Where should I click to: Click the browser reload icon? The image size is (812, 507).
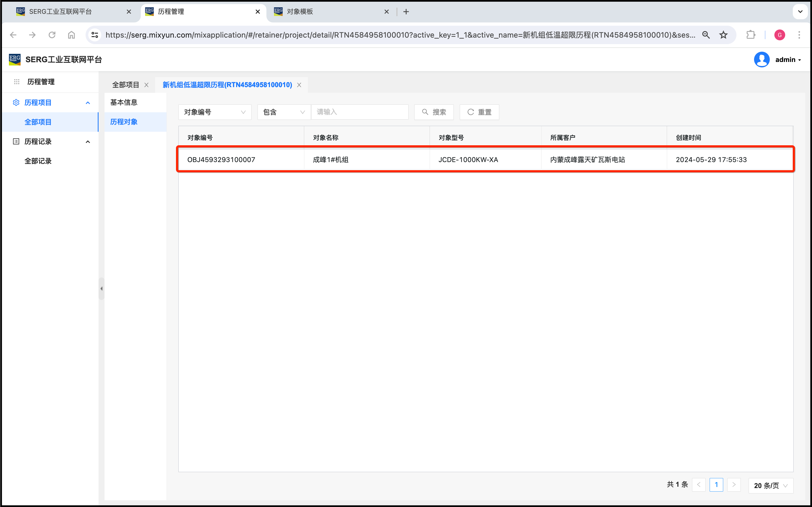pos(52,35)
